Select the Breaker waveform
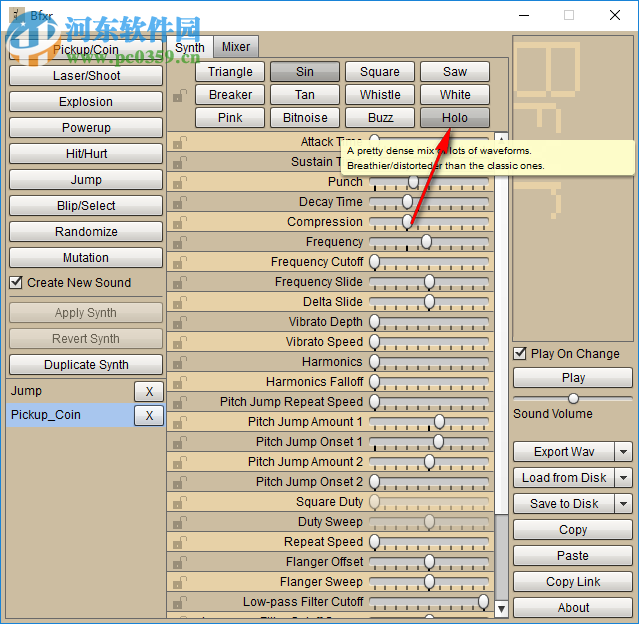 pos(230,95)
